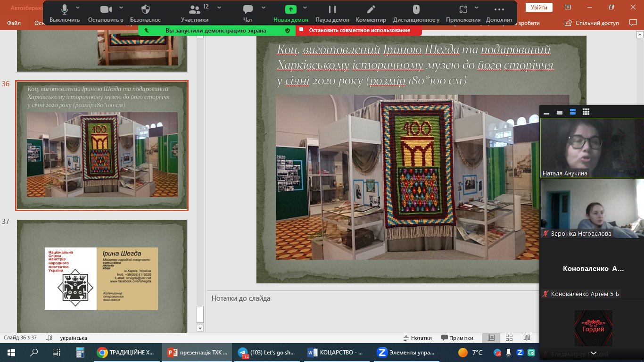This screenshot has width=644, height=362.
Task: Switch Zoom panel to strip view
Action: (573, 112)
